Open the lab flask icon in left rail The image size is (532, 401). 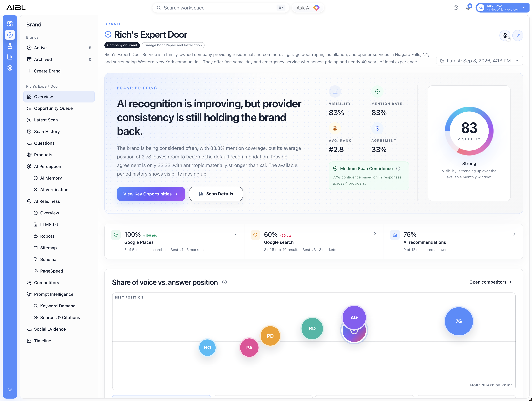pos(10,46)
